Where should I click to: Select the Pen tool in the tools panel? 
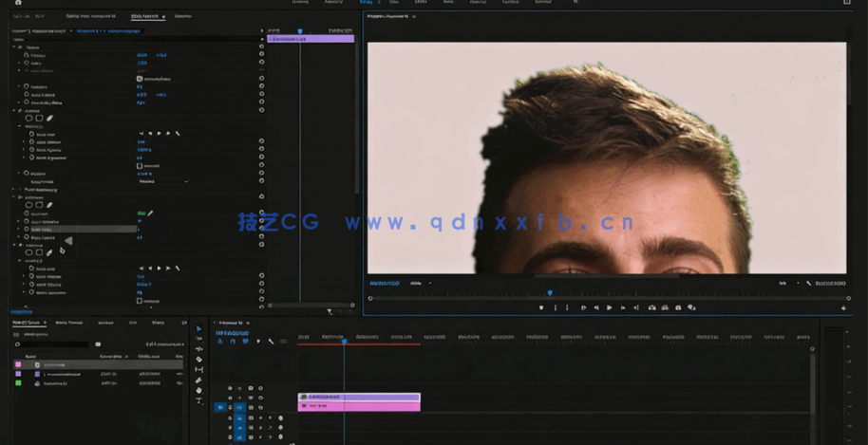click(x=199, y=380)
